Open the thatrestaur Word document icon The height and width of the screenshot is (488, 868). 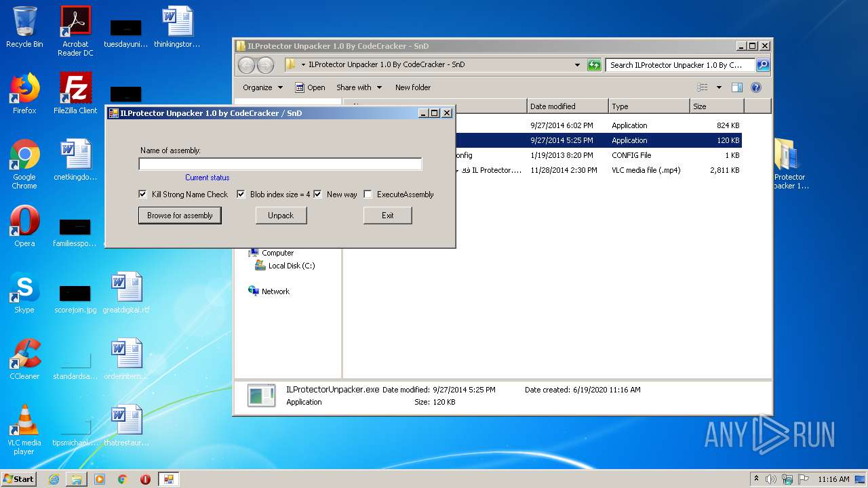tap(126, 425)
